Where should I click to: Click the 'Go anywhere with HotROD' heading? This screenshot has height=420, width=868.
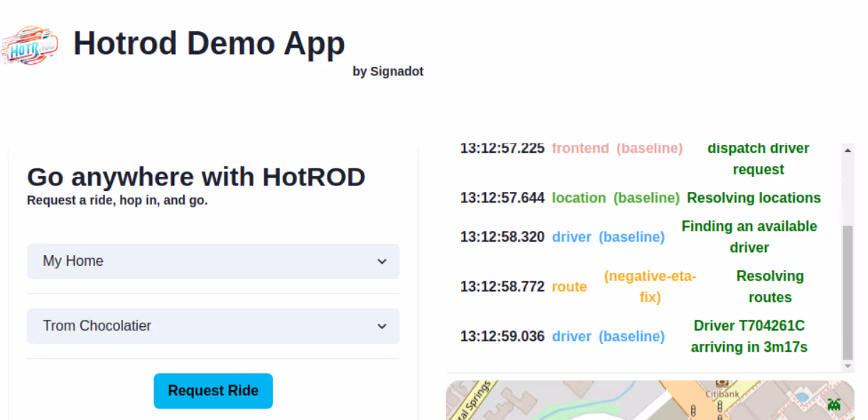pos(196,176)
